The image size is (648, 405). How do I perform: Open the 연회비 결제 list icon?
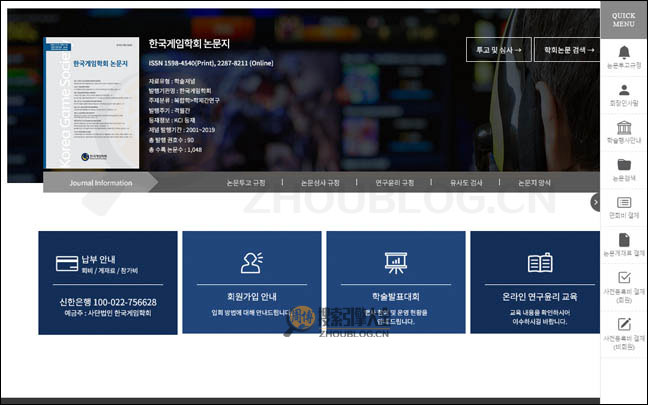[624, 202]
